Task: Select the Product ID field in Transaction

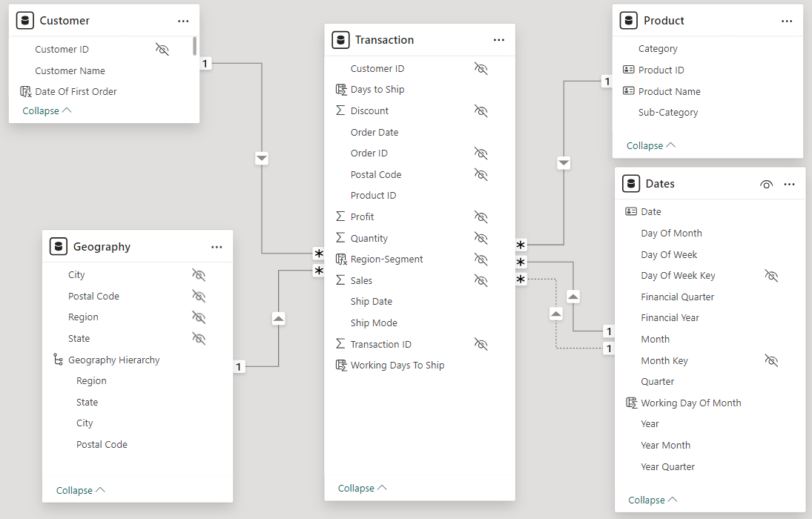Action: coord(374,195)
